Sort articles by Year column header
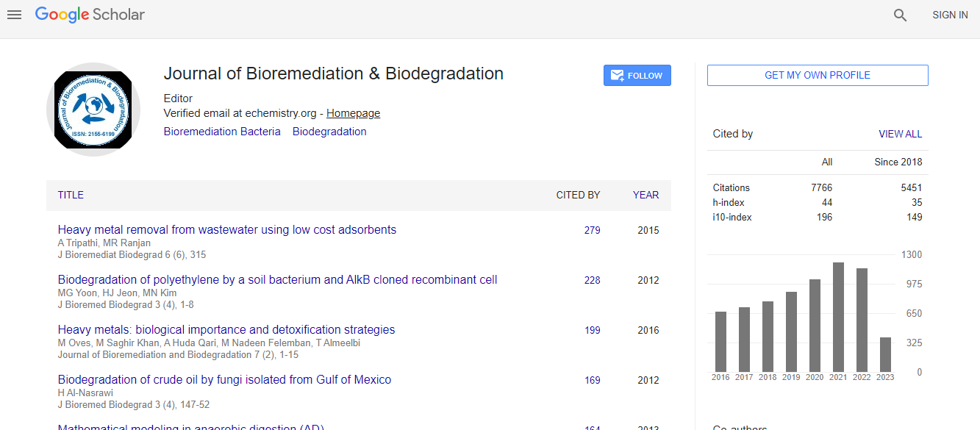 645,195
